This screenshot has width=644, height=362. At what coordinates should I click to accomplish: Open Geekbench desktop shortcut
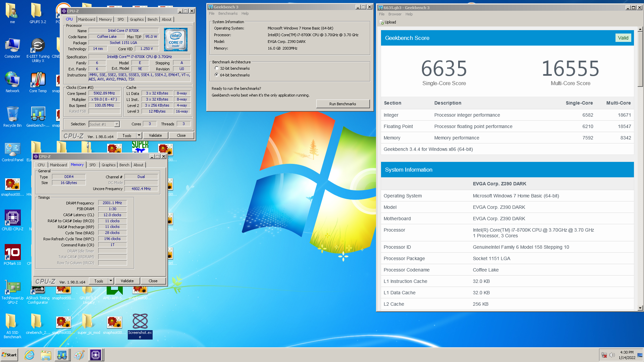coord(38,117)
